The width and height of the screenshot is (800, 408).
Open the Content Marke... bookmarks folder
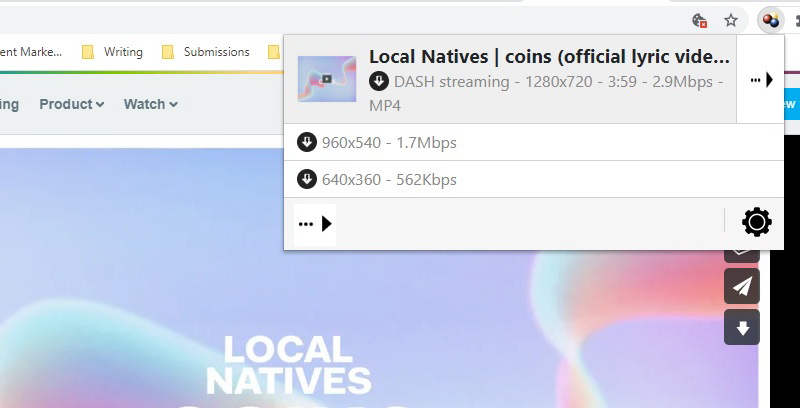(30, 52)
